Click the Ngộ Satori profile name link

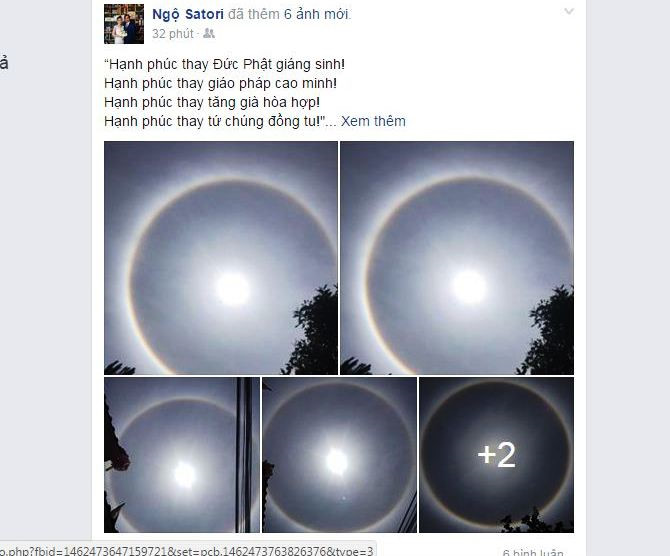[x=188, y=15]
